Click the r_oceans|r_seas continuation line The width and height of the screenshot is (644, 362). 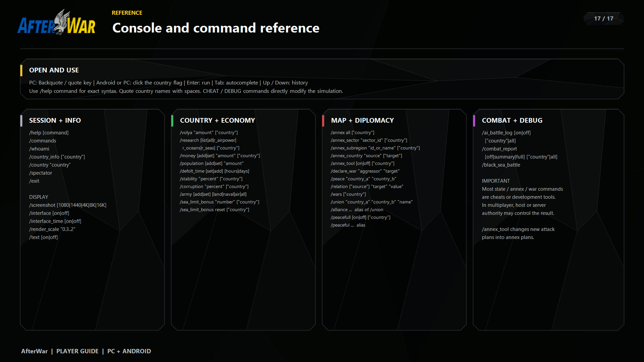211,148
